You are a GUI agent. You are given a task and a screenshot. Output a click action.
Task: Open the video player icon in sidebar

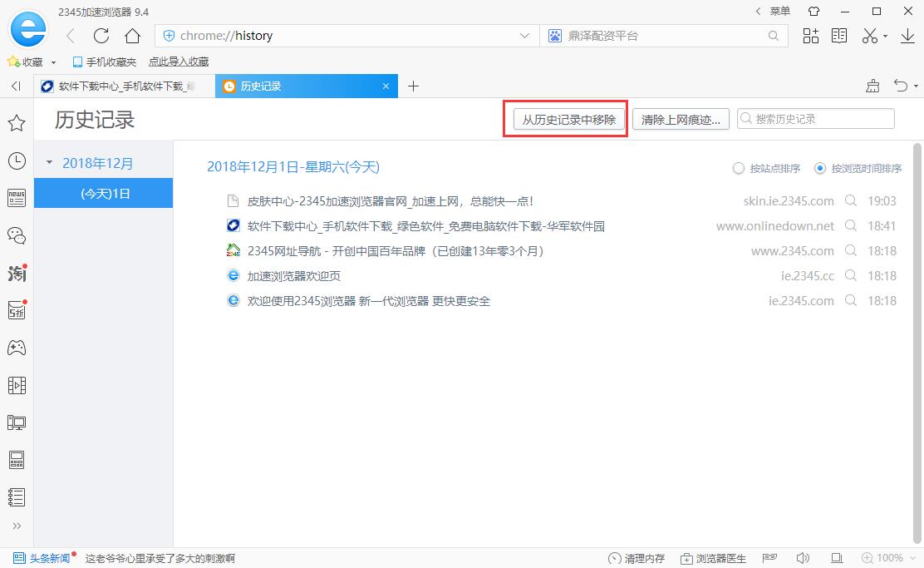(x=17, y=384)
